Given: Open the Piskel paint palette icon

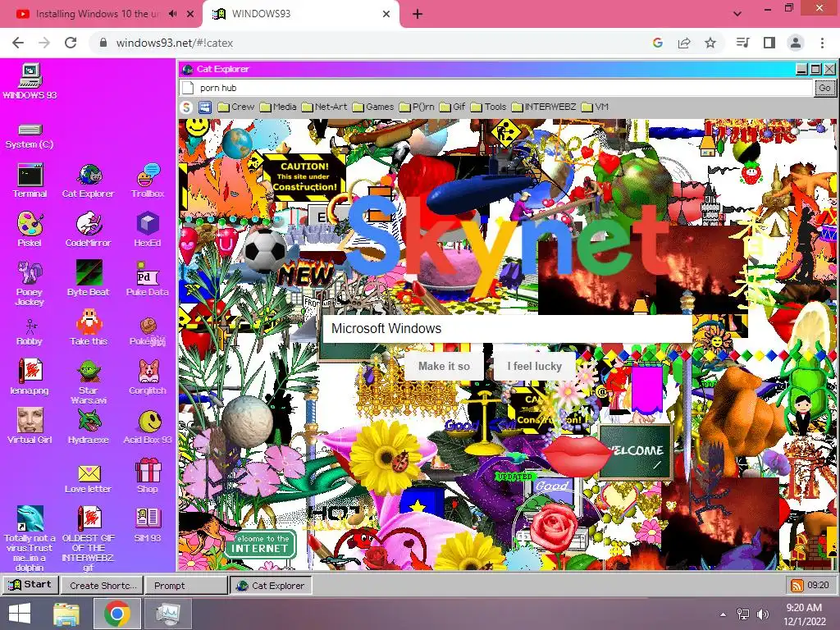Looking at the screenshot, I should [x=30, y=230].
